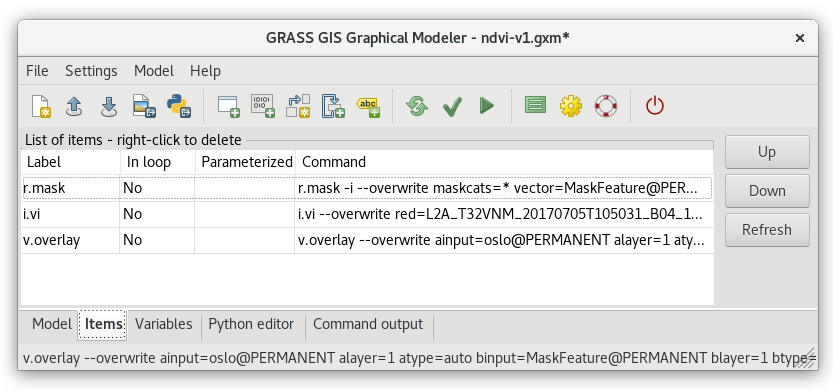Add loop or condition to model icon
The width and height of the screenshot is (833, 389).
click(333, 106)
